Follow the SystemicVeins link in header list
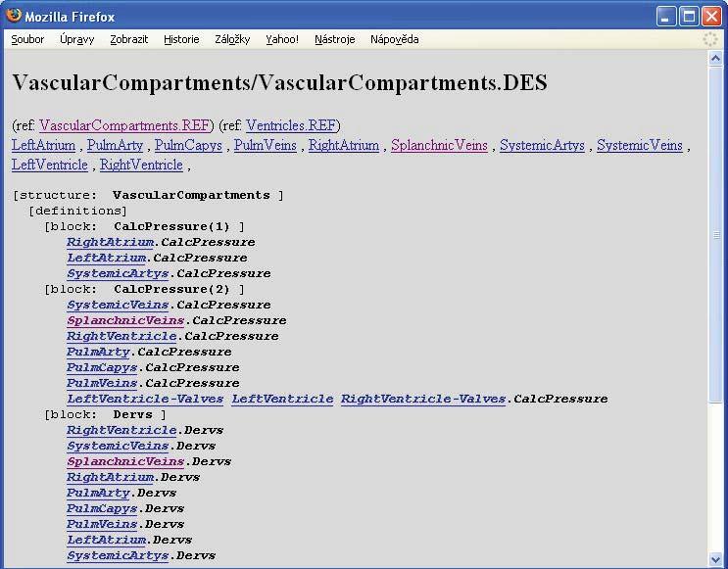 pos(640,145)
